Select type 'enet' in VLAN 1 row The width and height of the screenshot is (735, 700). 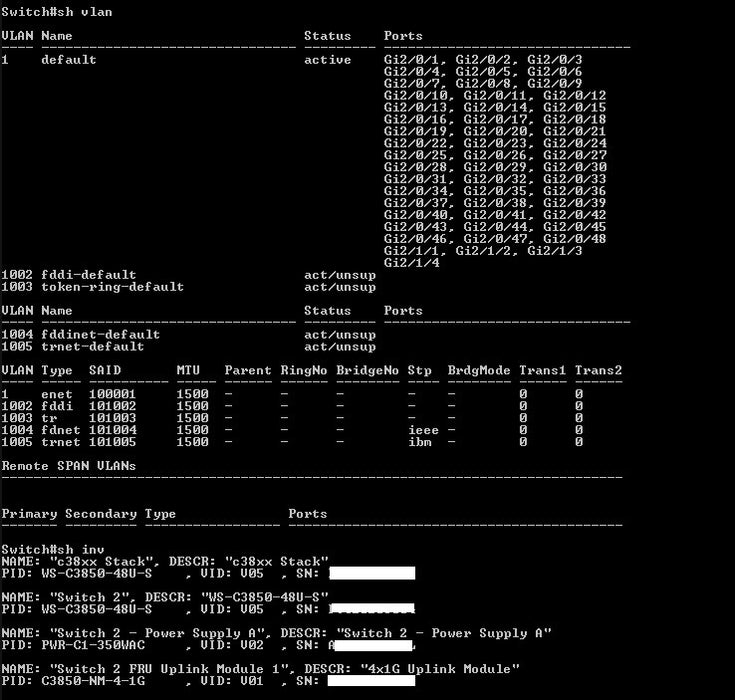pyautogui.click(x=57, y=394)
